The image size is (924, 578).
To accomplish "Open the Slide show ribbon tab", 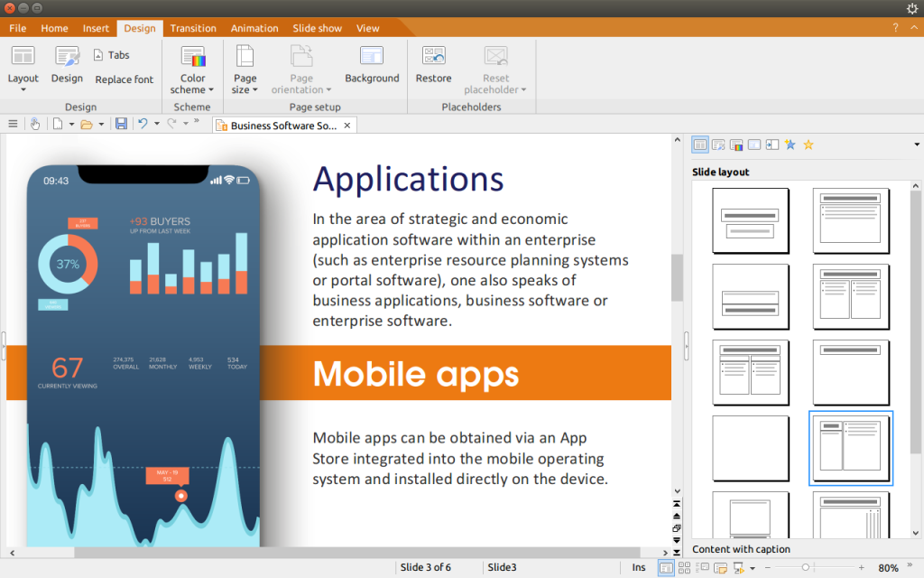I will coord(317,28).
